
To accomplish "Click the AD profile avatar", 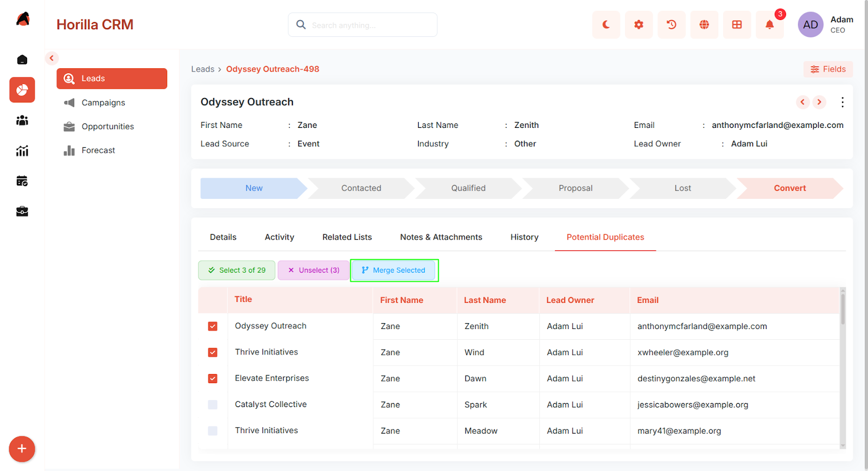I will [x=810, y=25].
